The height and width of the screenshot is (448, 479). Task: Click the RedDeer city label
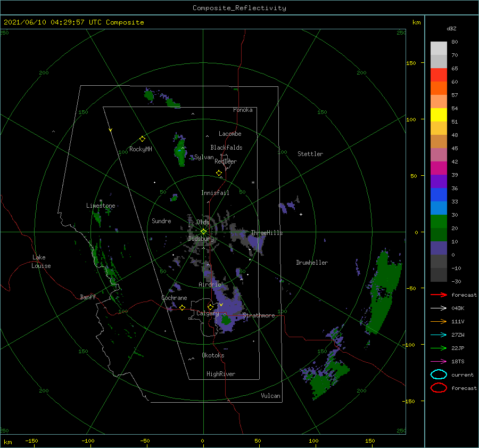coord(226,161)
